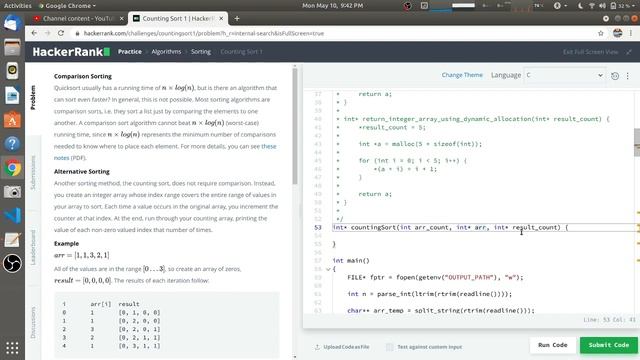The width and height of the screenshot is (640, 360).
Task: Open the text editor from the dock
Action: pyautogui.click(x=12, y=240)
